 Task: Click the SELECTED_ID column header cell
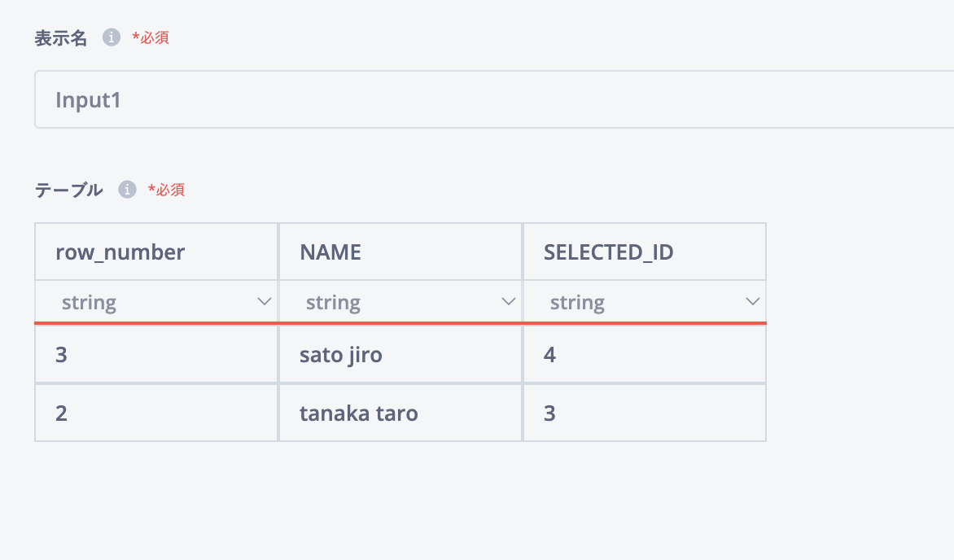[x=645, y=252]
